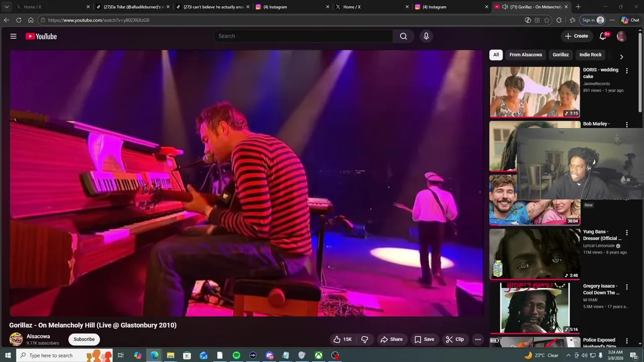Viewport: 644px width, 362px height.
Task: Dislike the Gorillaz video
Action: click(365, 339)
